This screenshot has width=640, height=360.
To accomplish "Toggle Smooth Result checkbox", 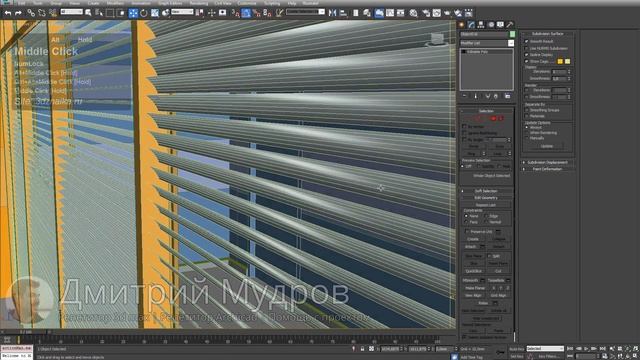I will pos(527,41).
